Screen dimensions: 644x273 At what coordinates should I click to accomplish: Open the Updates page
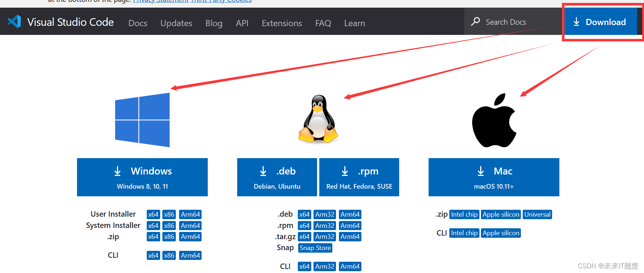tap(177, 23)
